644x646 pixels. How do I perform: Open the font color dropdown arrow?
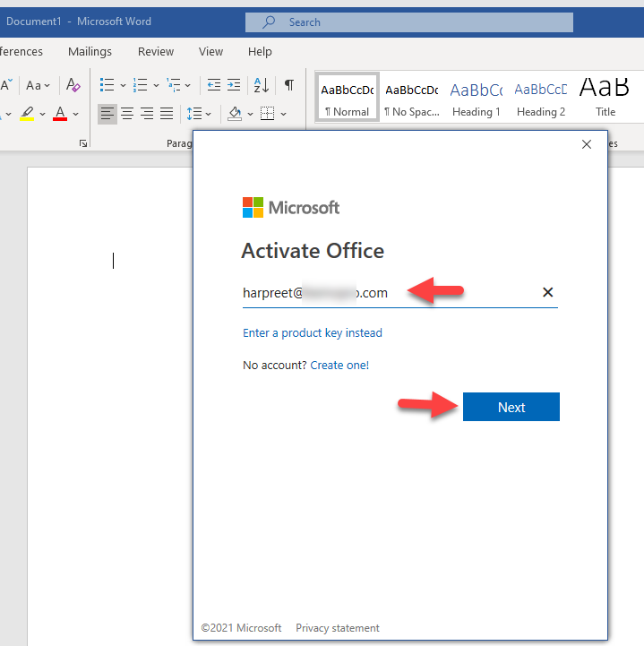(x=76, y=114)
